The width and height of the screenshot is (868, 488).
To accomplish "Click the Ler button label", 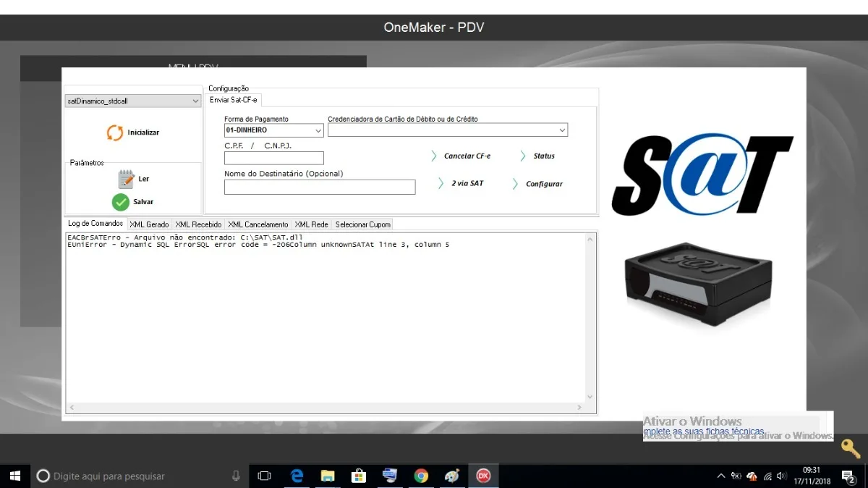I will pyautogui.click(x=144, y=179).
